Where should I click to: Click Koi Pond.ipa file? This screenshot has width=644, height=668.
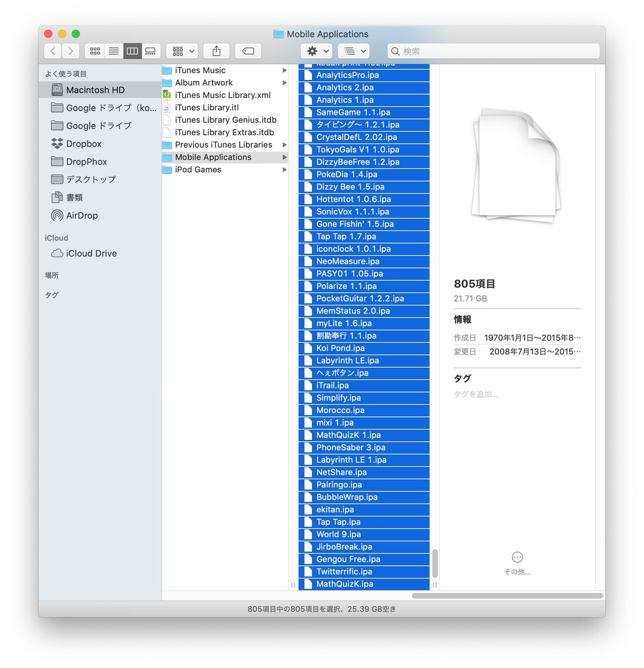[x=364, y=348]
